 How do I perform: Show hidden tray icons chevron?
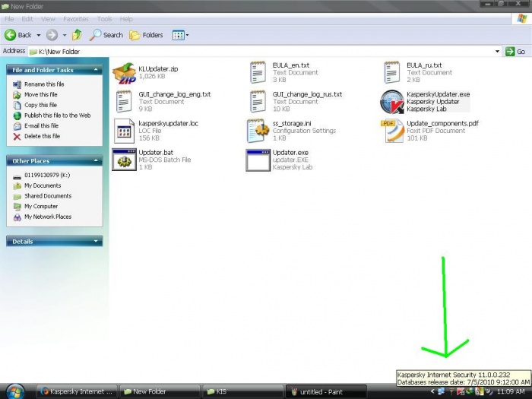point(432,391)
